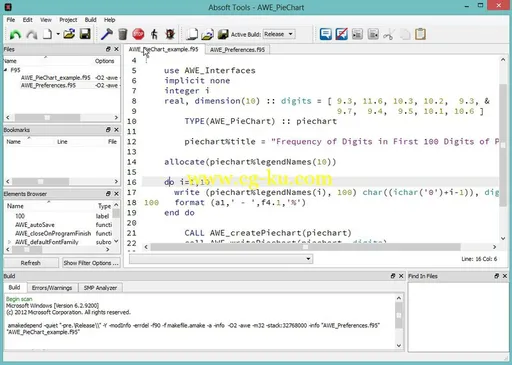The width and height of the screenshot is (512, 365).
Task: Float the Find In Files panel
Action: (497, 276)
